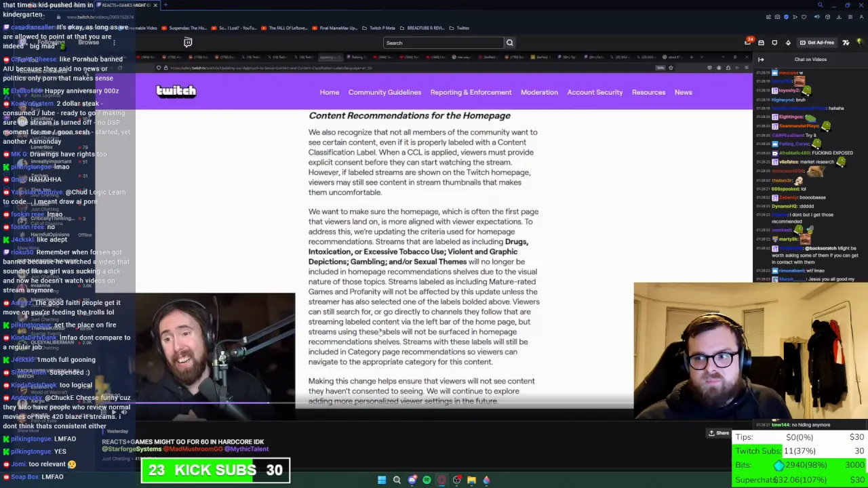This screenshot has width=868, height=488.
Task: Launch Spotify from the taskbar
Action: click(427, 480)
